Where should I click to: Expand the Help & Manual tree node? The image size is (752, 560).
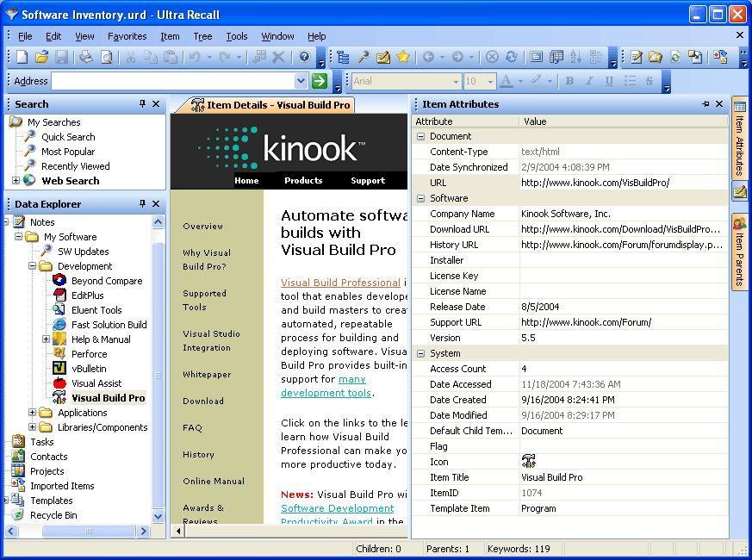(46, 339)
